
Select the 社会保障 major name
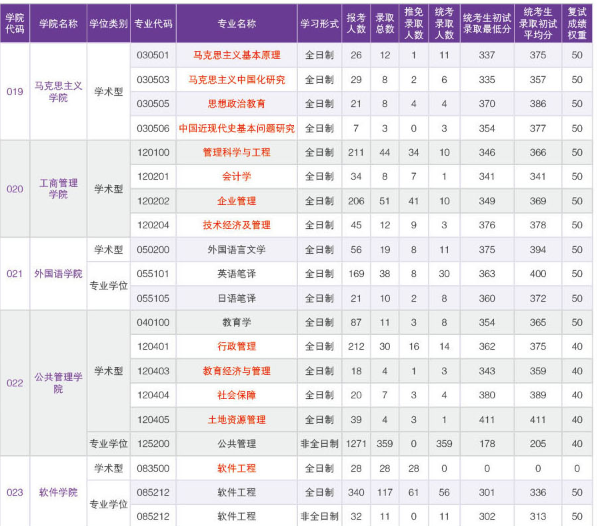[x=236, y=395]
